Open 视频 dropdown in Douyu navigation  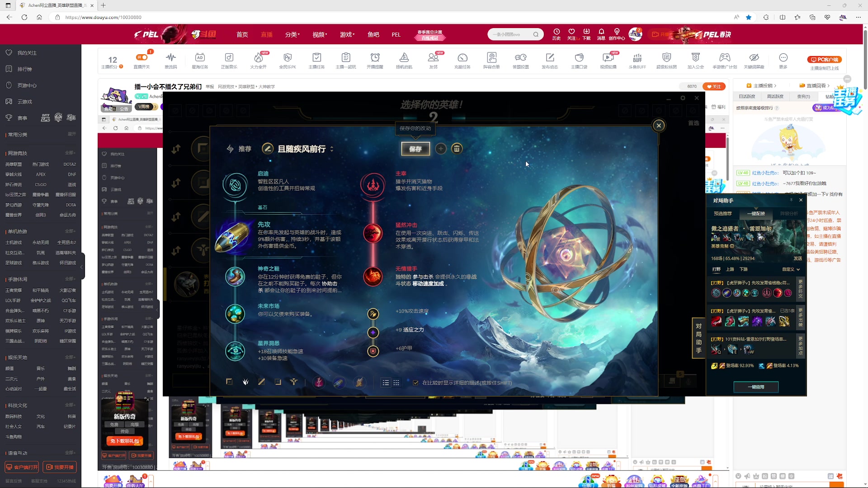[320, 34]
